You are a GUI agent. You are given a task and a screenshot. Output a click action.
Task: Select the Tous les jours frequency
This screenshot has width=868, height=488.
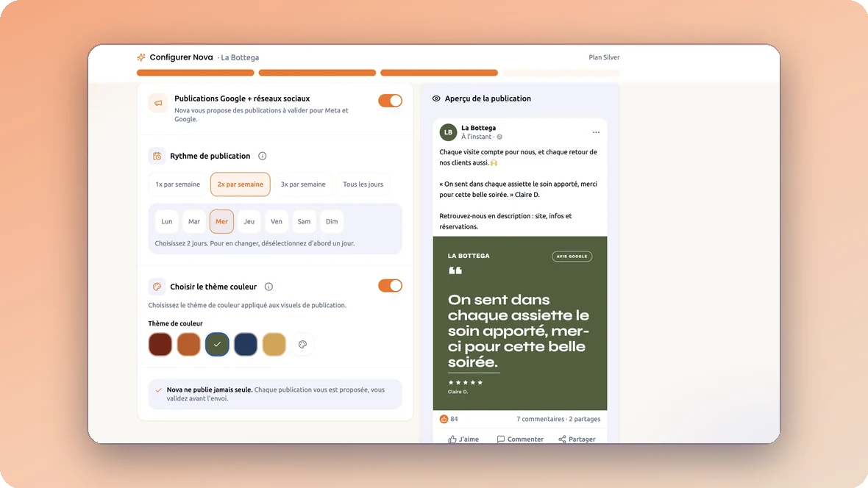click(363, 184)
